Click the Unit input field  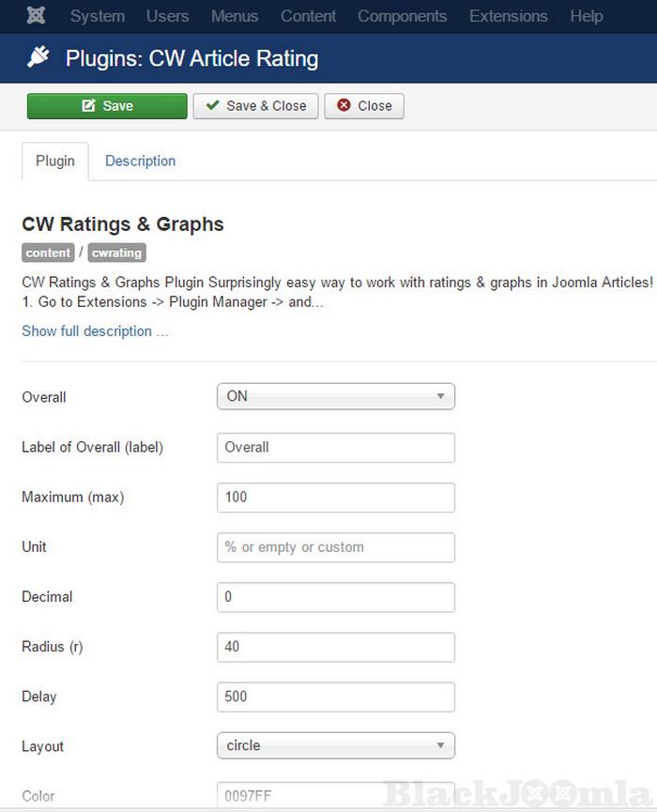[x=335, y=547]
